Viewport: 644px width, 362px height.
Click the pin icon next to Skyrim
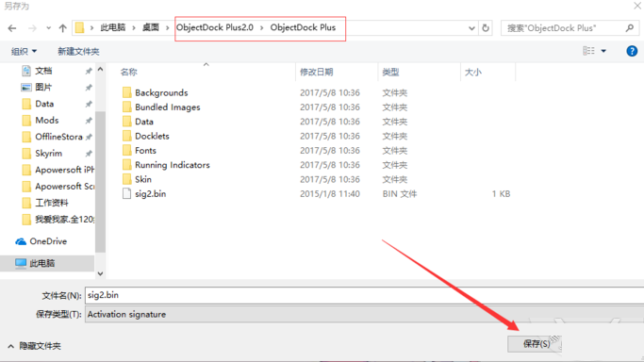point(89,154)
